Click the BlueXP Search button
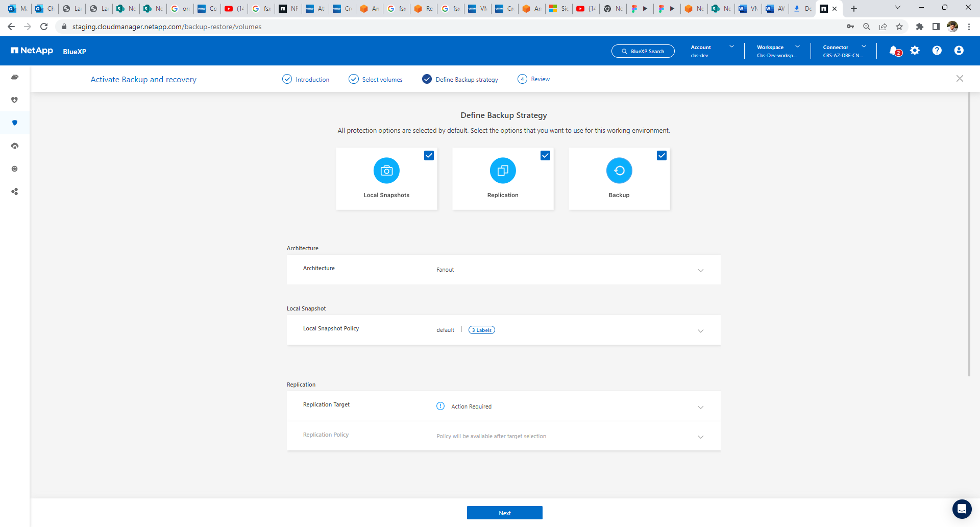Screen dimensions: 980x527 (x=643, y=51)
